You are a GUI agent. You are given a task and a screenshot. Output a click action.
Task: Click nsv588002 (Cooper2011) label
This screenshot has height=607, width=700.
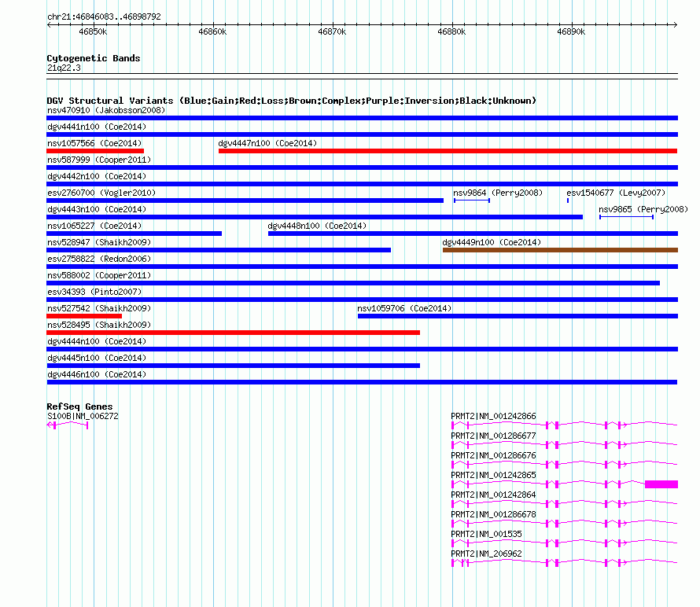99,275
